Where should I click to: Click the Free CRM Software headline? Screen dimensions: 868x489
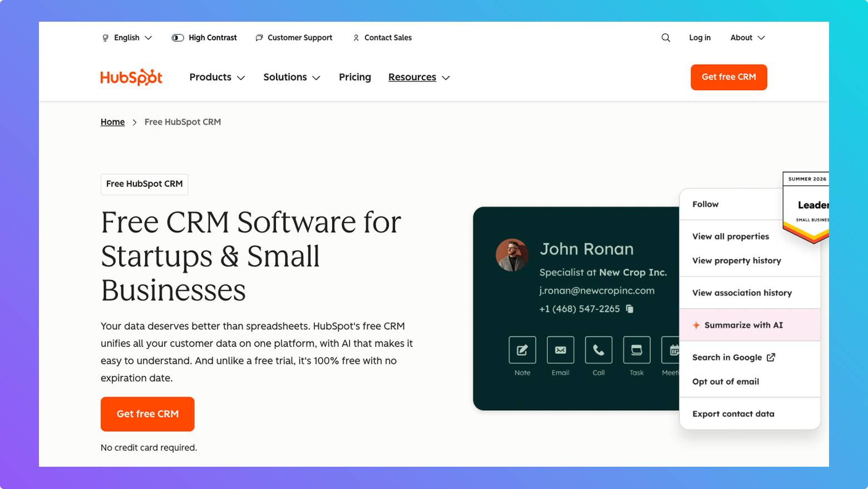click(251, 256)
